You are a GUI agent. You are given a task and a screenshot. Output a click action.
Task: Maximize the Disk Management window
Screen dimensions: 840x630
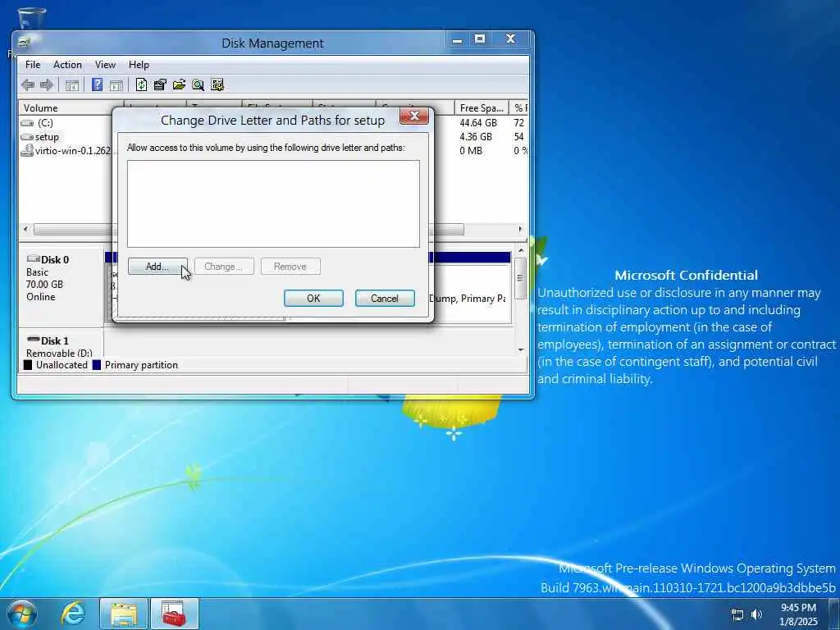[x=480, y=39]
